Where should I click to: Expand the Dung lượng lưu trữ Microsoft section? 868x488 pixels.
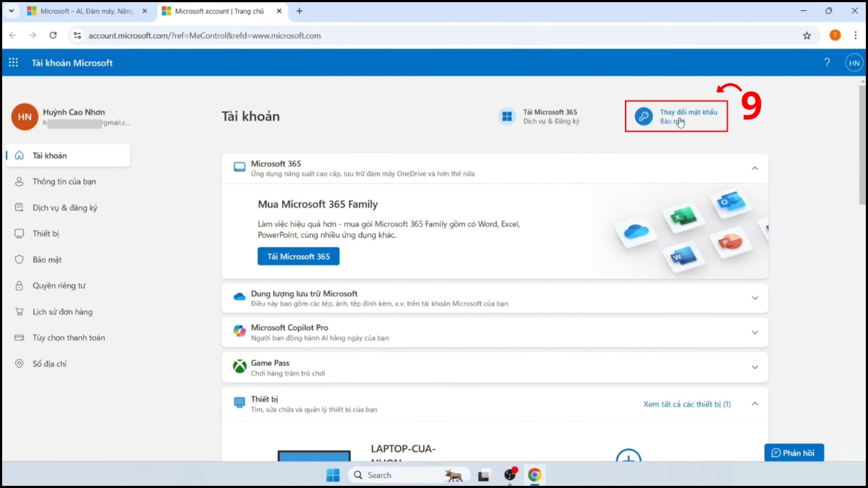pos(756,297)
